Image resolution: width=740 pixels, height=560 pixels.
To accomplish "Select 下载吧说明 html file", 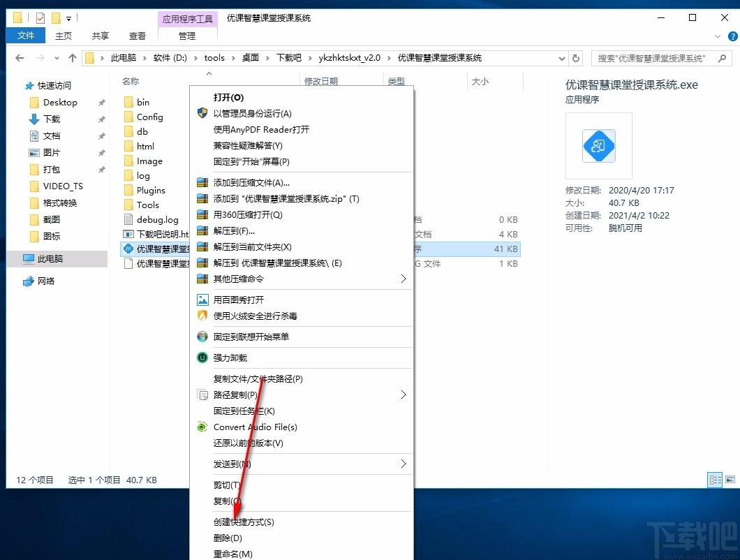I will (156, 234).
